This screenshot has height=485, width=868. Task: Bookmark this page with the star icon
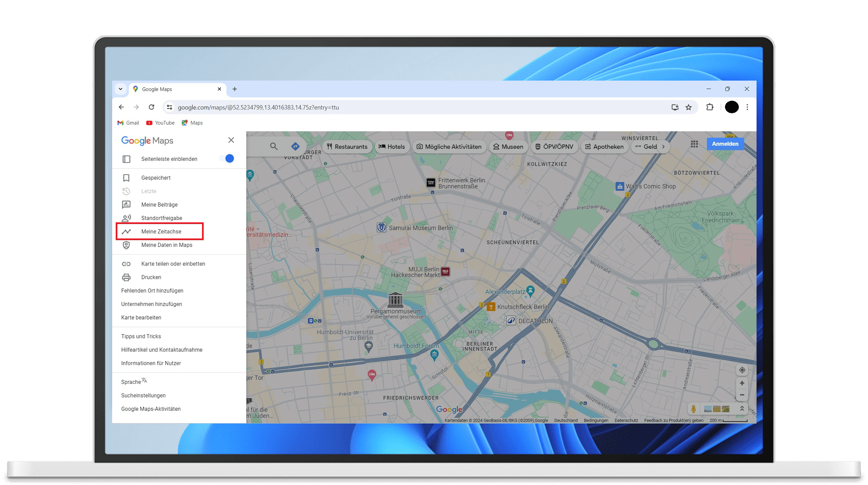pos(688,107)
